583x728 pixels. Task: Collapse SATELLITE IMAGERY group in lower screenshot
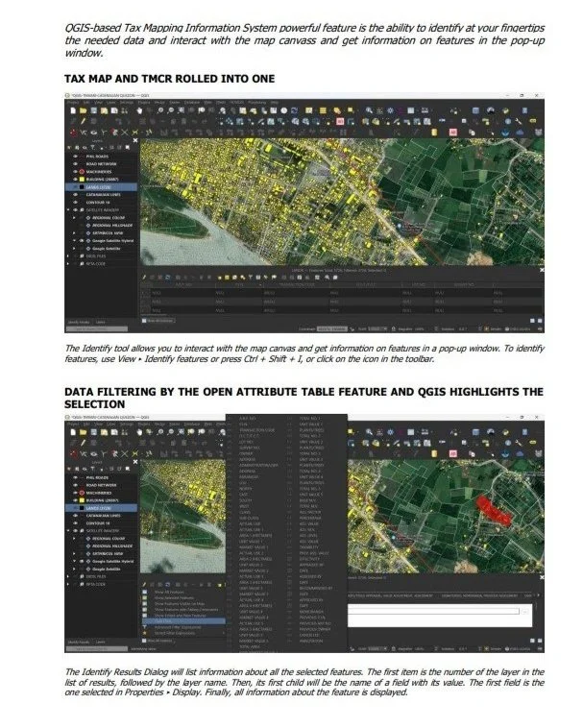[69, 531]
